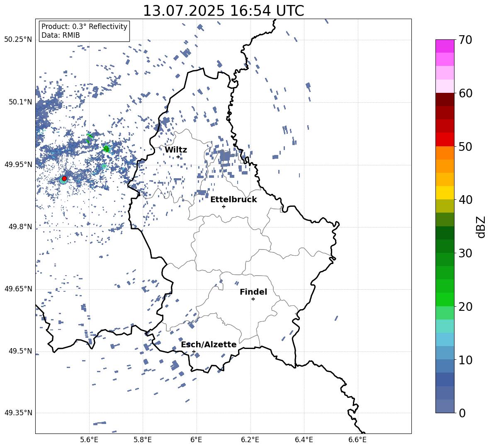The height and width of the screenshot is (448, 491).
Task: Click the 49.35°N latitude label
Action: tap(18, 413)
